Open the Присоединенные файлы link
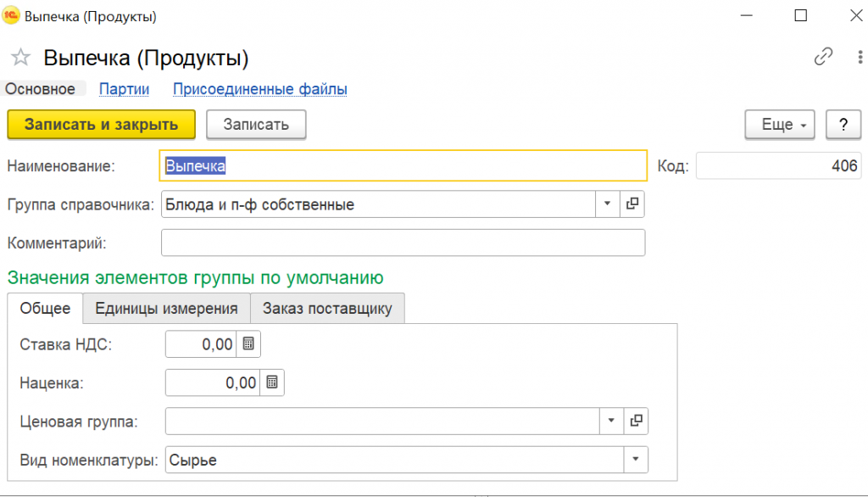 (x=260, y=89)
